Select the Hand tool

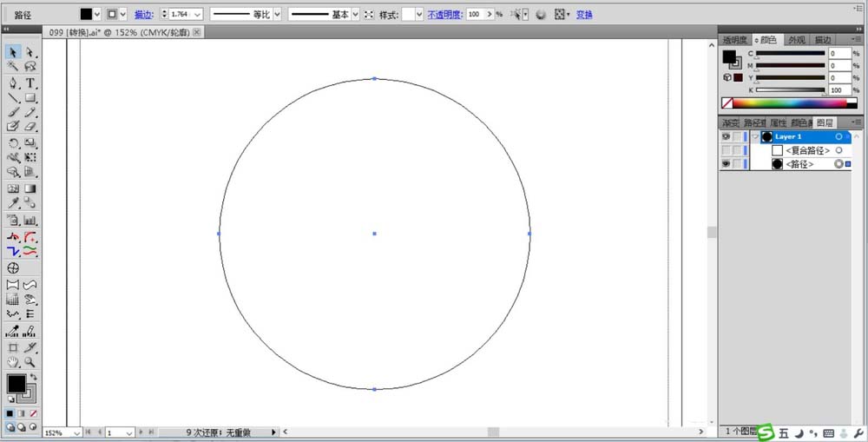[13, 362]
